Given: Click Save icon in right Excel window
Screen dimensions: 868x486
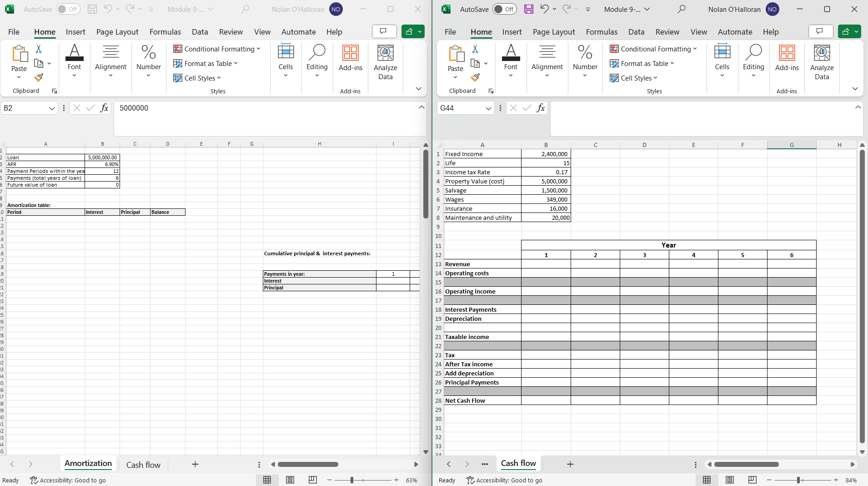Looking at the screenshot, I should 529,9.
